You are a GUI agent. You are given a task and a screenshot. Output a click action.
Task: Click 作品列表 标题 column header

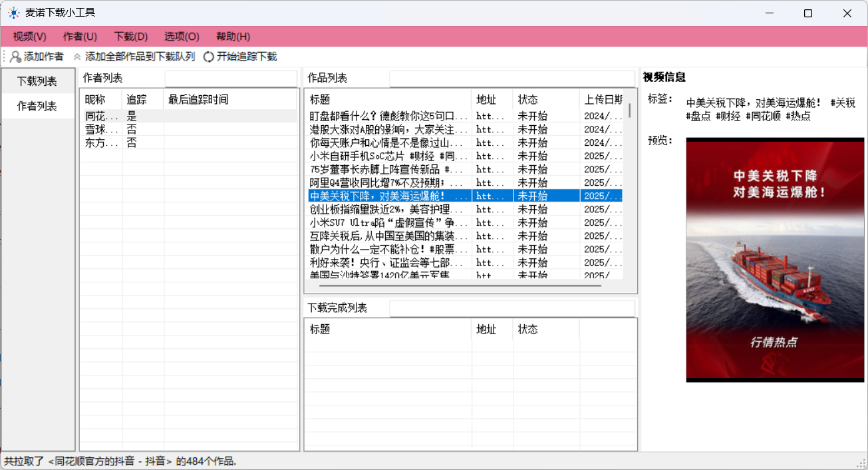tap(388, 100)
